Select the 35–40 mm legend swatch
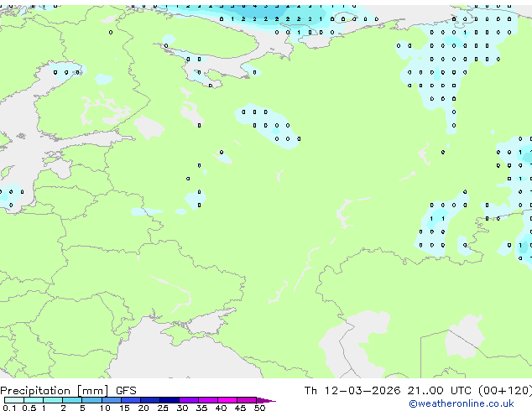Image resolution: width=532 pixels, height=411 pixels. pyautogui.click(x=207, y=400)
